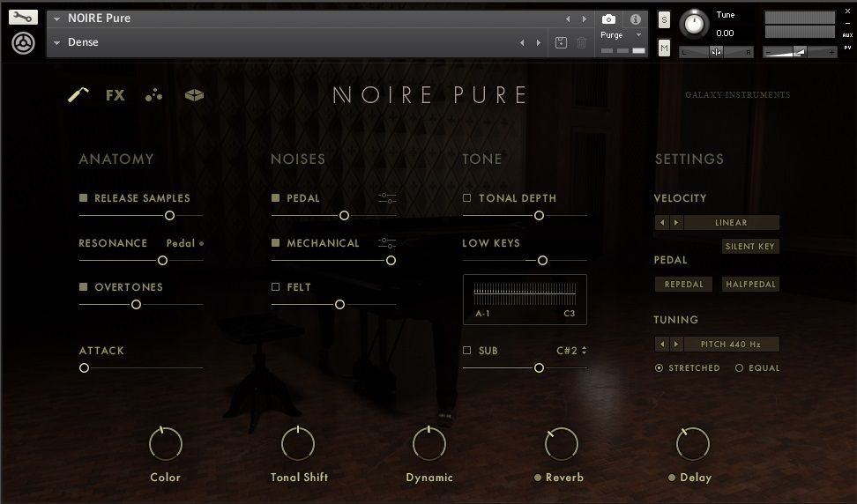
Task: Switch to the FX page
Action: [x=115, y=95]
